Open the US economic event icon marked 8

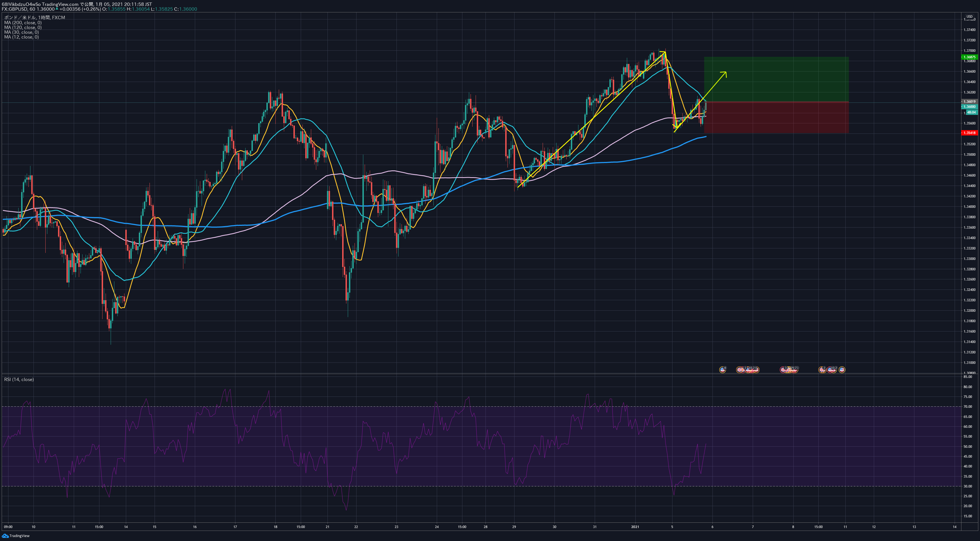tap(723, 370)
